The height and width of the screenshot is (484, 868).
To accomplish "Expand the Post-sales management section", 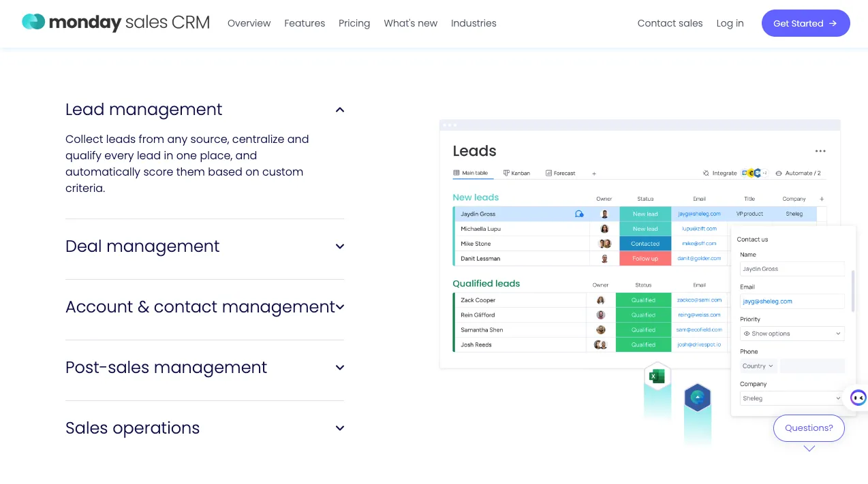I will [340, 368].
